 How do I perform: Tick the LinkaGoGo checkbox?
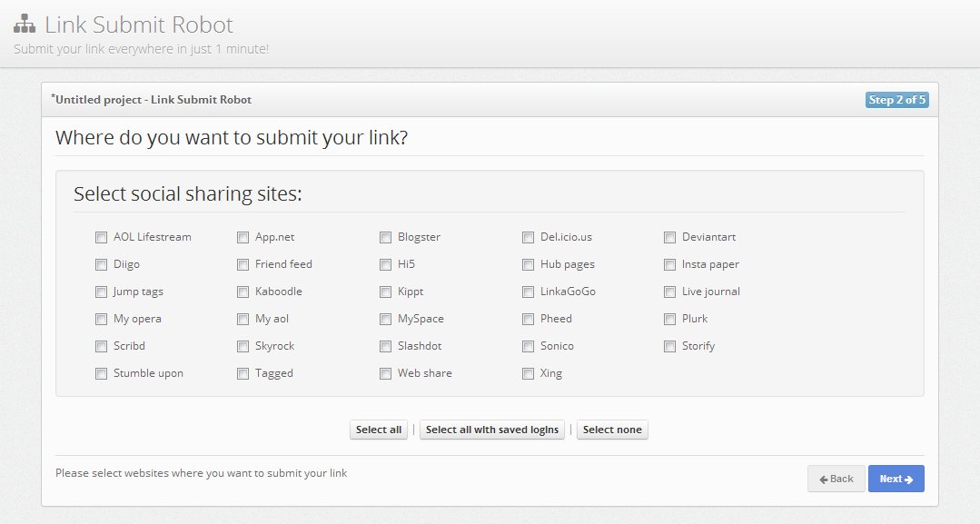528,292
